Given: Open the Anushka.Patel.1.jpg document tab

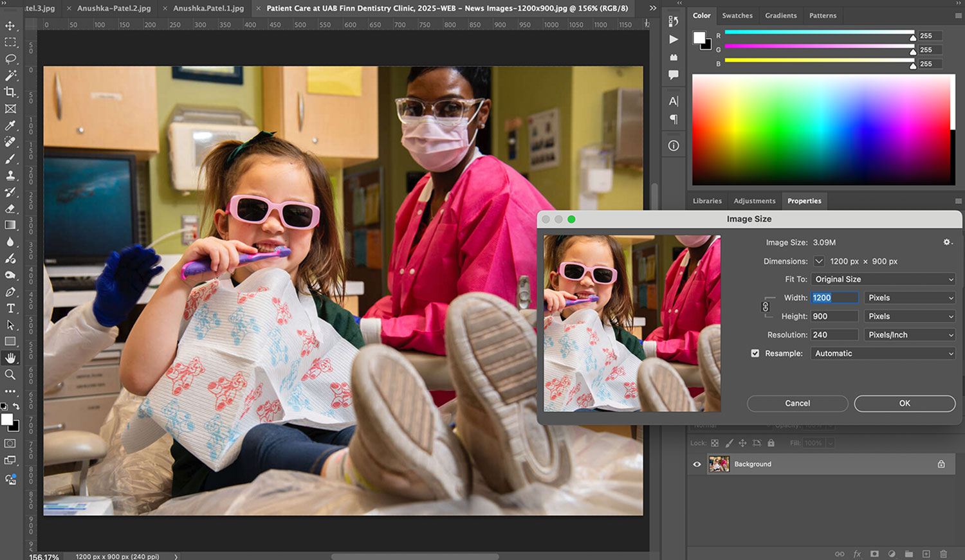Looking at the screenshot, I should [208, 8].
